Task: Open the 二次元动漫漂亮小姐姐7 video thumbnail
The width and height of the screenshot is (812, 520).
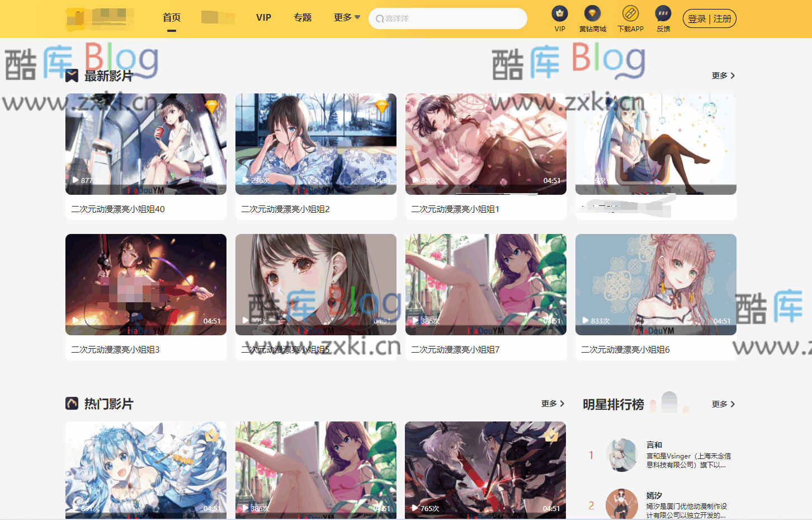Action: pos(485,284)
